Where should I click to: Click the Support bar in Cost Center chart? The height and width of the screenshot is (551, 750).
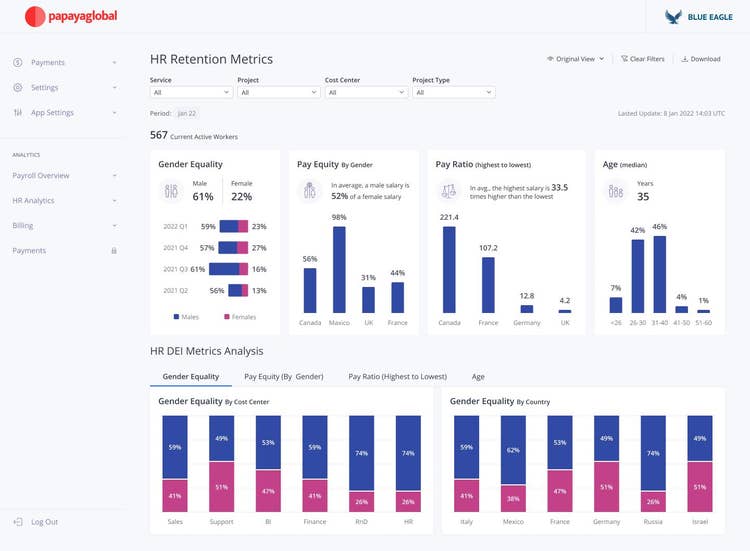point(221,463)
